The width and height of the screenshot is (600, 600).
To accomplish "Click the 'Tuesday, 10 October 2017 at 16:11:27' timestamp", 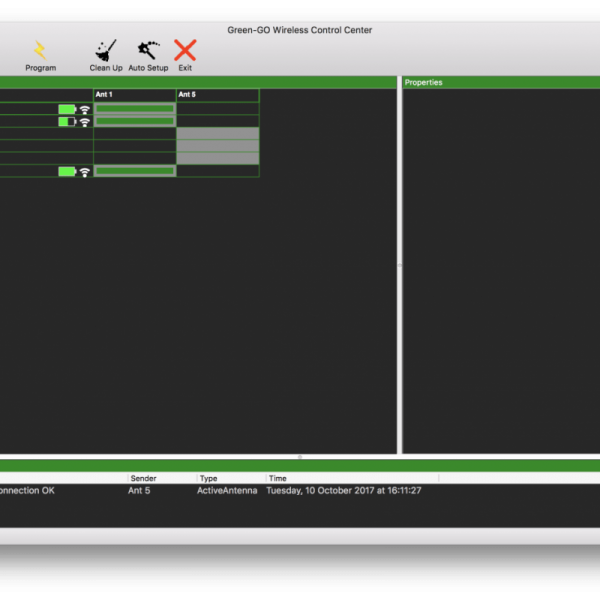I will 344,491.
